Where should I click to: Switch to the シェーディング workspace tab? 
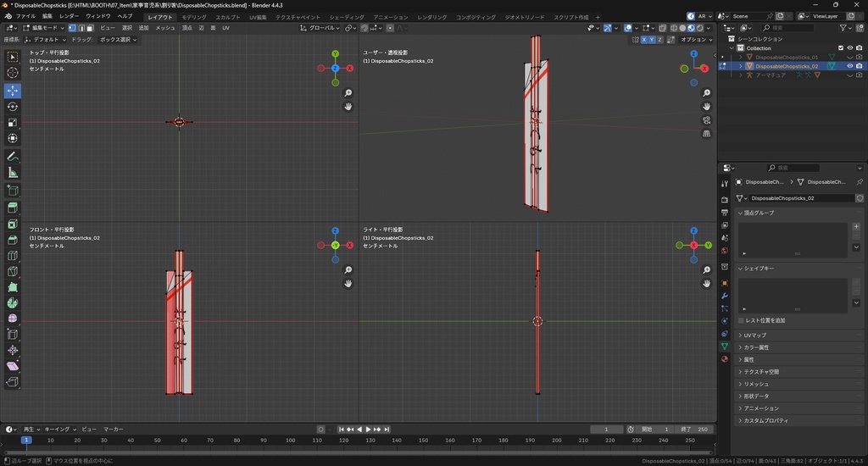click(347, 17)
